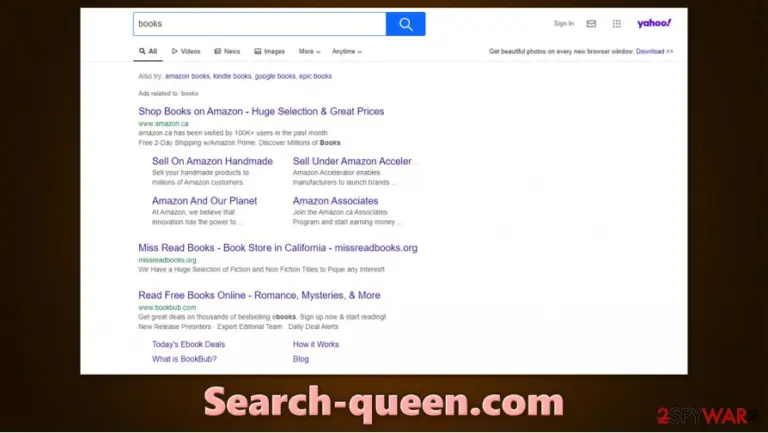Viewport: 768px width, 433px height.
Task: Try the kindle books suggestion
Action: coord(232,76)
